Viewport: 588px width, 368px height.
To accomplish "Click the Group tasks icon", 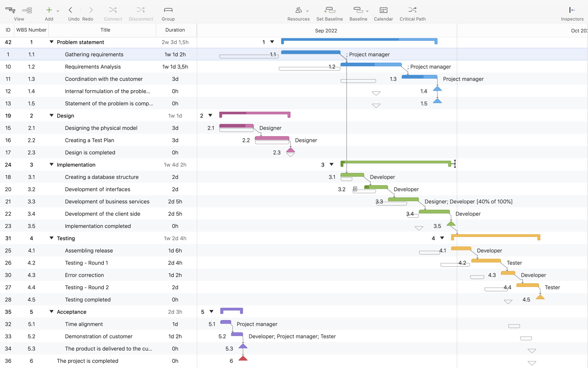I will (x=168, y=10).
